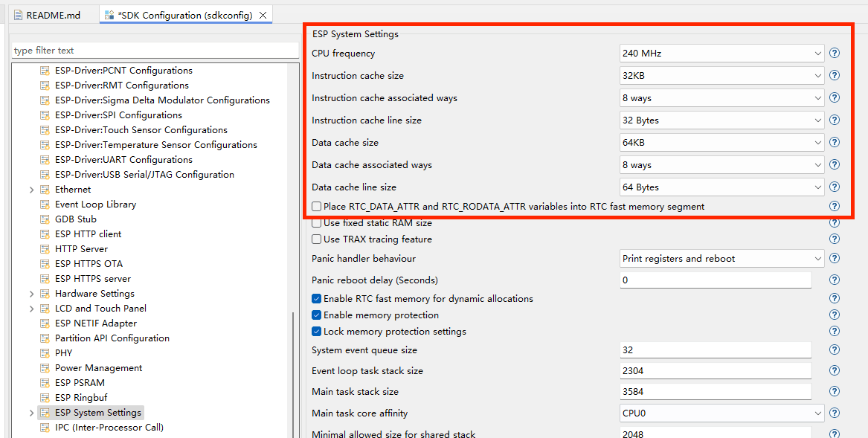Click the type filter text search field

point(155,51)
